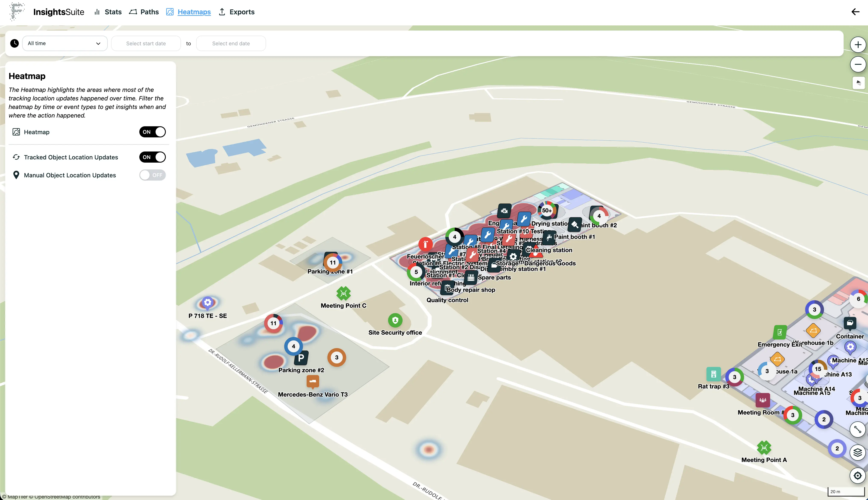Viewport: 868px width, 500px height.
Task: Click the Mercedes-Benz Vario T3 vehicle marker
Action: tap(312, 381)
